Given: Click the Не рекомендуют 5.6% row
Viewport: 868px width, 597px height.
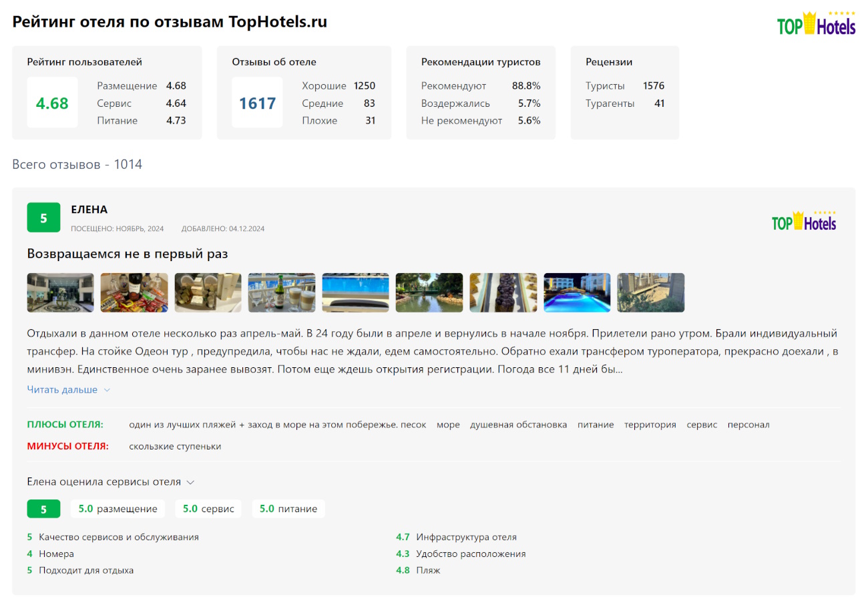Looking at the screenshot, I should pyautogui.click(x=481, y=121).
